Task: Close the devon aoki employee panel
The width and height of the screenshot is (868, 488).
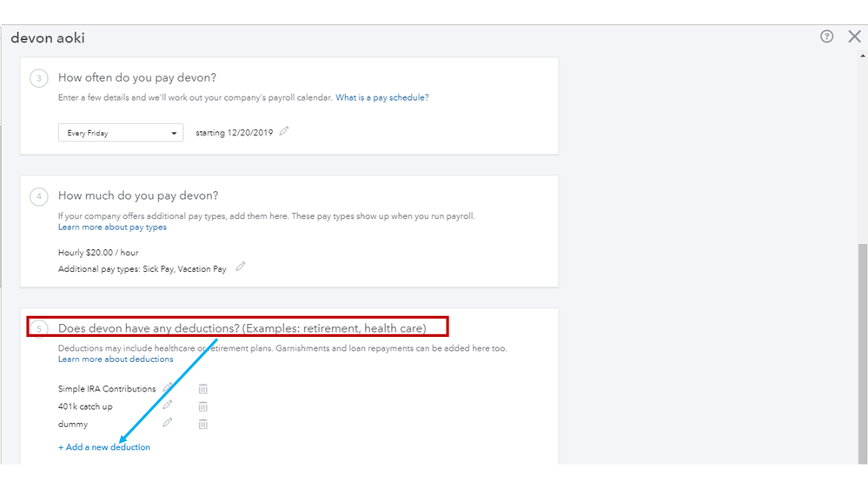Action: point(854,36)
